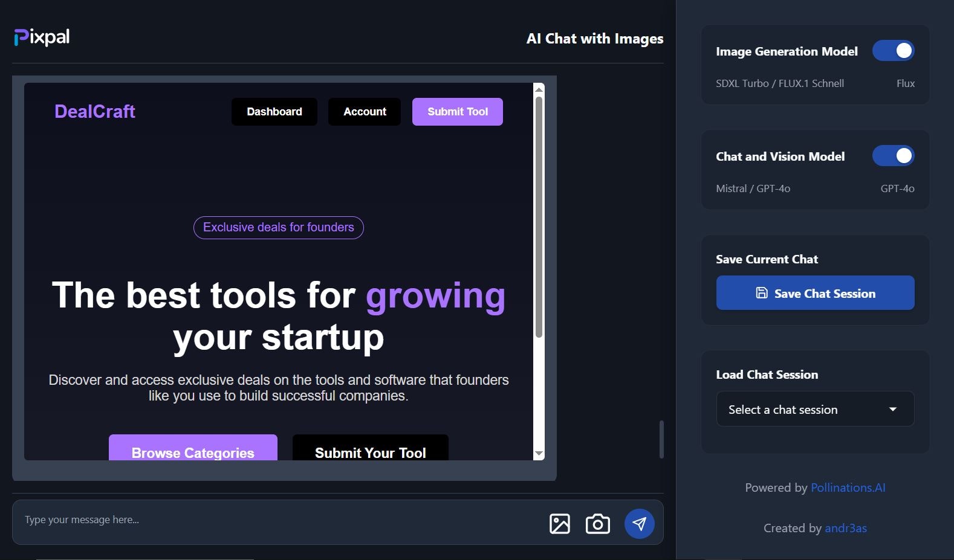Toggle the Image Generation Model switch
The height and width of the screenshot is (560, 954).
tap(893, 51)
